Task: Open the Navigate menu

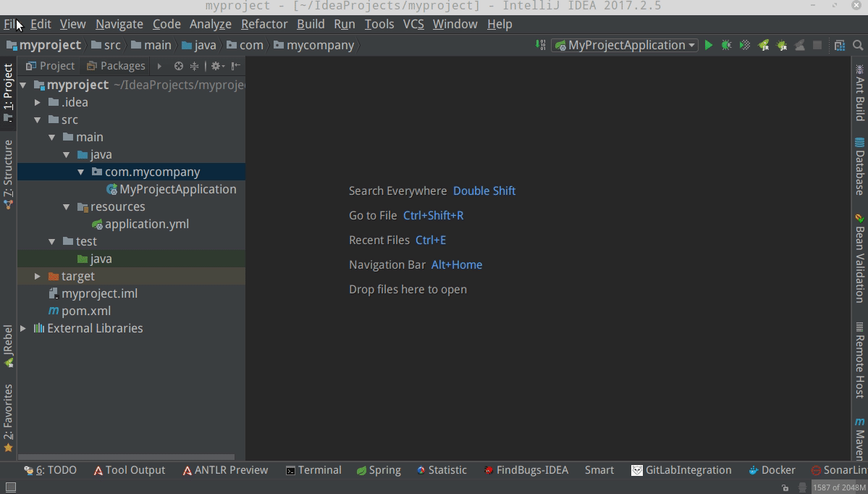Action: tap(119, 25)
